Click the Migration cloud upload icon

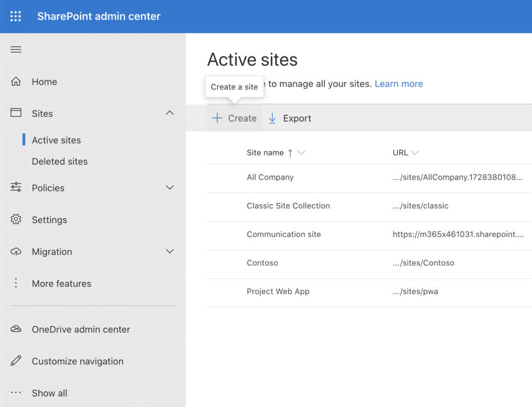click(16, 252)
